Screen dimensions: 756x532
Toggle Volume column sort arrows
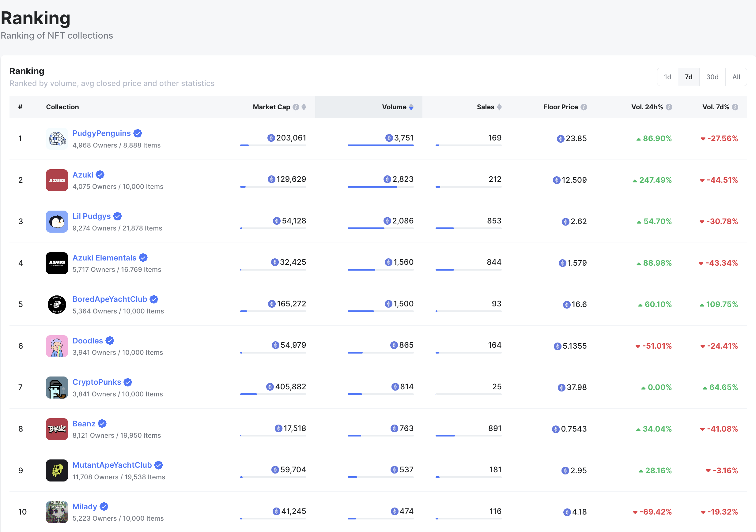tap(411, 107)
